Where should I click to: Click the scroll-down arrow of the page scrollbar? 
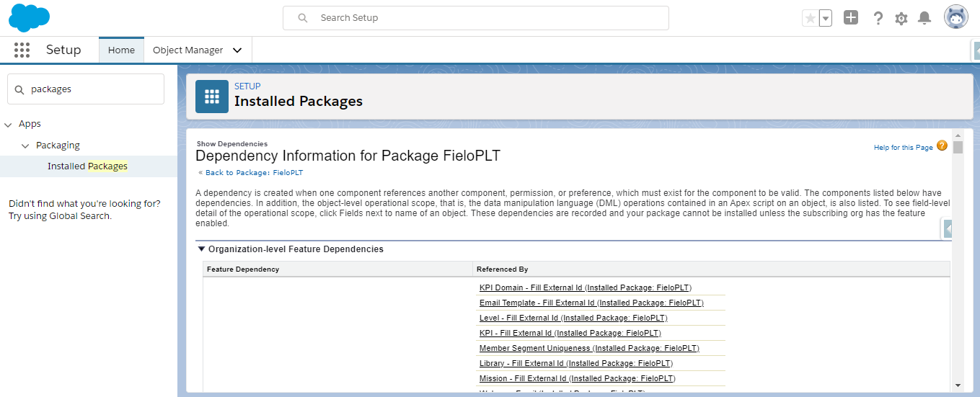click(x=958, y=385)
